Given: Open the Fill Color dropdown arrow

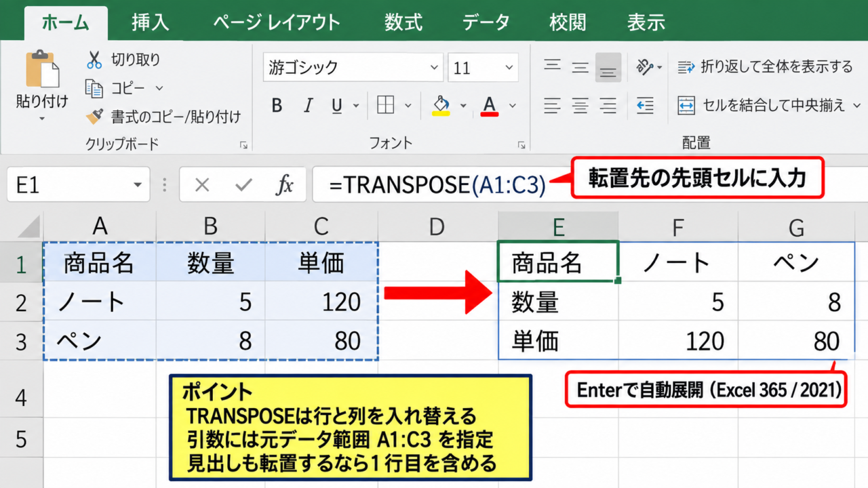Looking at the screenshot, I should click(x=464, y=106).
